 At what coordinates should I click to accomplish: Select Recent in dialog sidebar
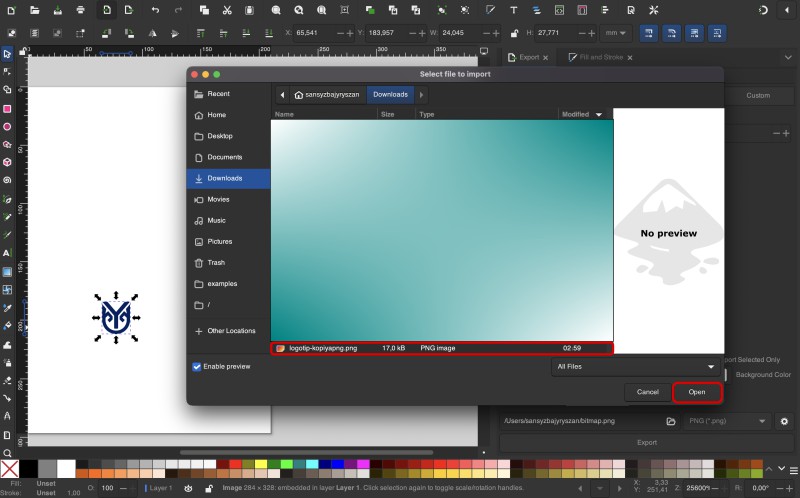[x=229, y=94]
